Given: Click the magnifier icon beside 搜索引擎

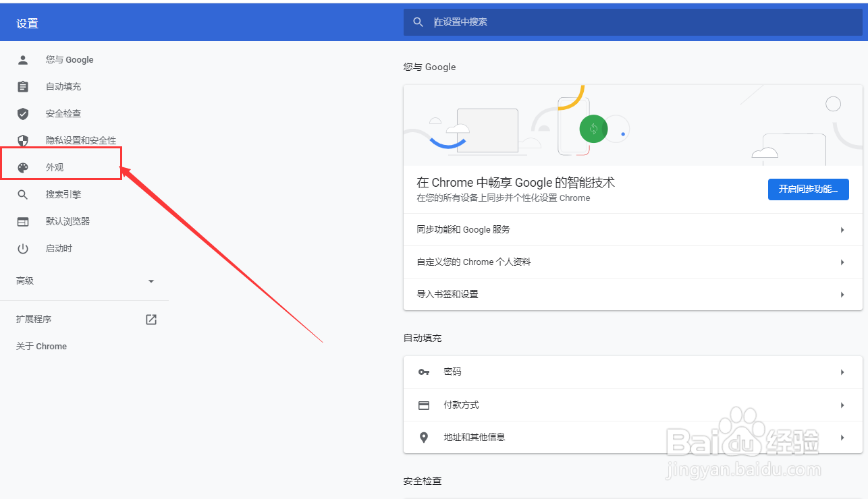Looking at the screenshot, I should click(x=23, y=194).
